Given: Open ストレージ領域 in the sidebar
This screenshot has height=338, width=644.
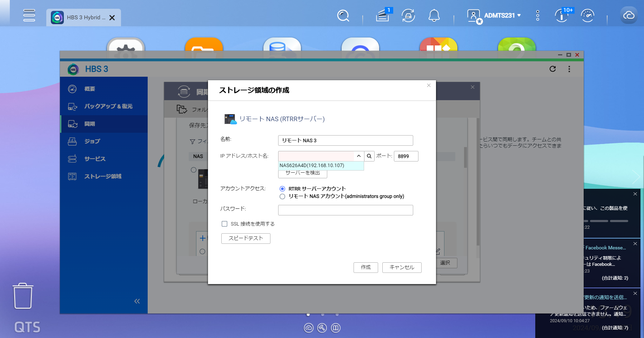Looking at the screenshot, I should click(104, 177).
